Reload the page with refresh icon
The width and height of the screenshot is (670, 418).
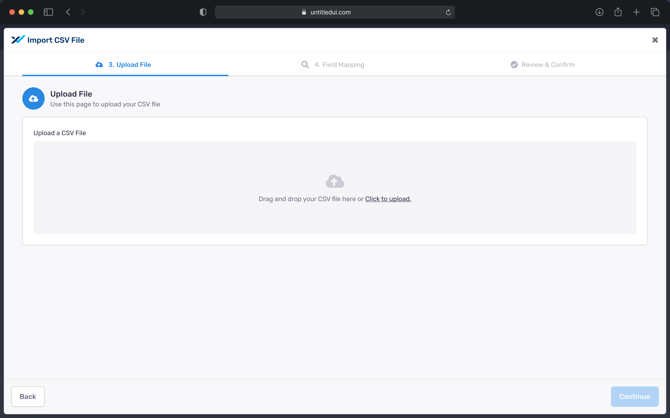tap(448, 12)
